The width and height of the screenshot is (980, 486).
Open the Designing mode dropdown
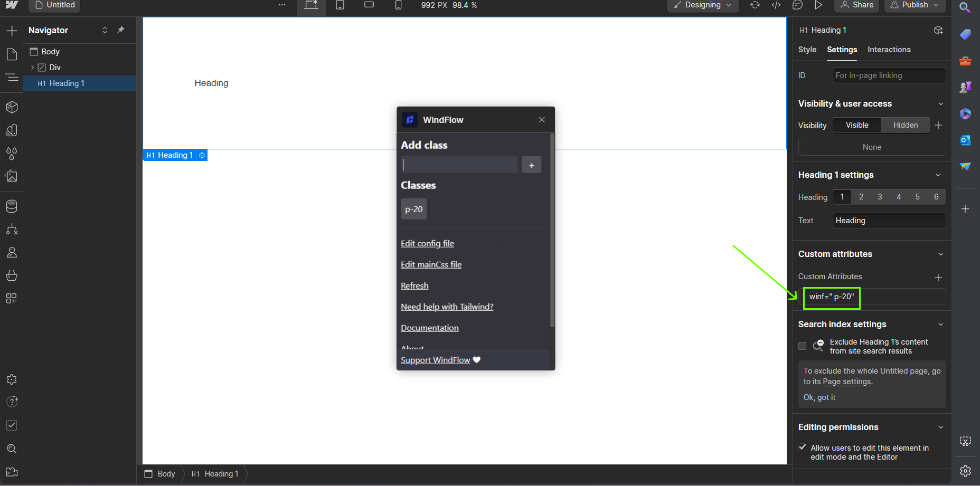(702, 5)
